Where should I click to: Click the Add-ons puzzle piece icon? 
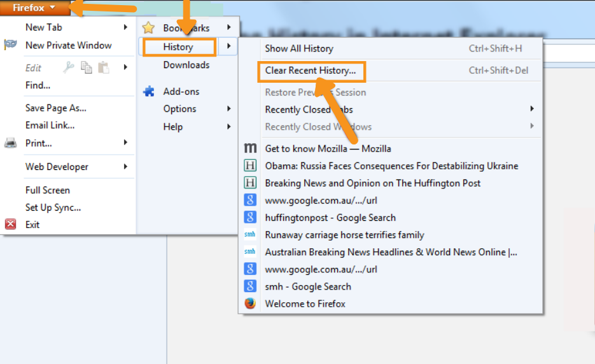pos(149,91)
